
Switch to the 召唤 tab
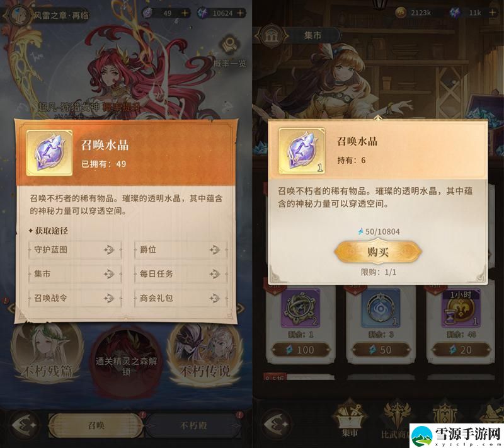tap(96, 425)
